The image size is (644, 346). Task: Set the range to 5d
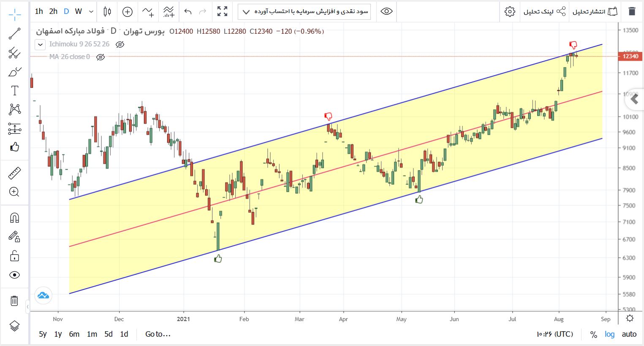point(109,334)
